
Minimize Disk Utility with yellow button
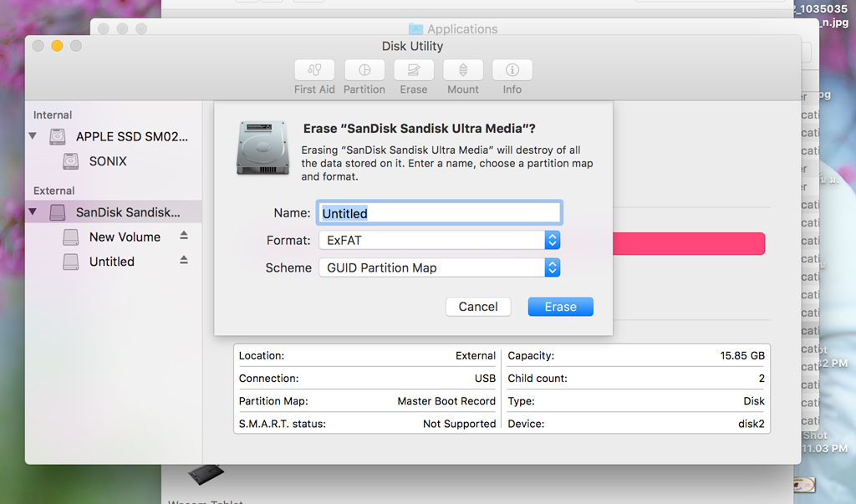tap(57, 46)
